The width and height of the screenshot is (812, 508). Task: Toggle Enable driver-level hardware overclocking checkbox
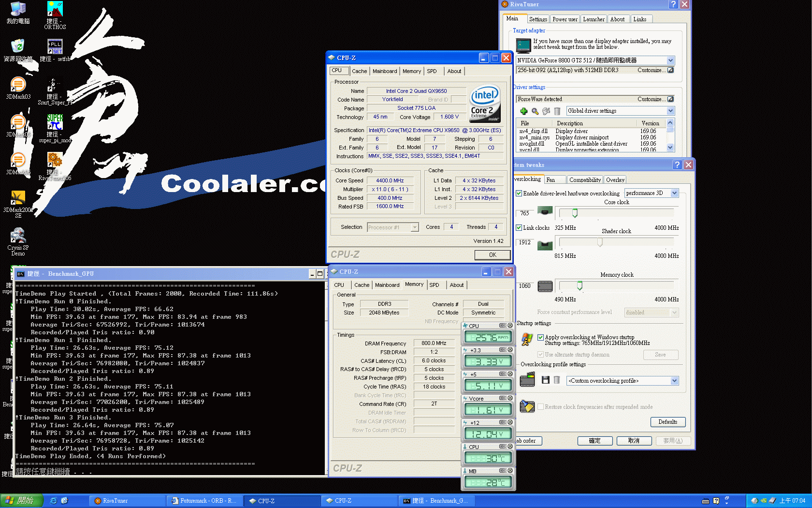coord(519,194)
